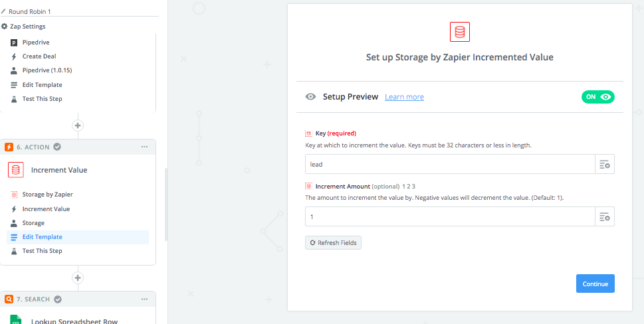Click the Key input field containing lead
The image size is (644, 324).
(x=450, y=165)
